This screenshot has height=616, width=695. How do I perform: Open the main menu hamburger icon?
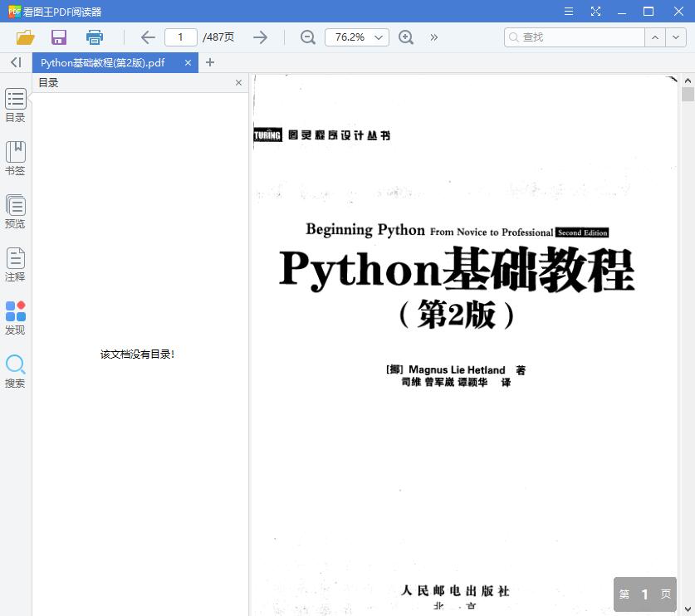[569, 12]
